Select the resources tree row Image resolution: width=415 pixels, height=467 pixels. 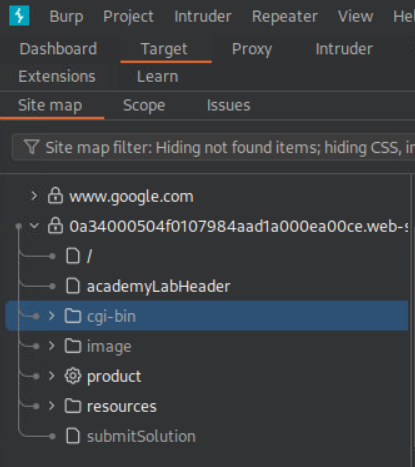(x=207, y=406)
